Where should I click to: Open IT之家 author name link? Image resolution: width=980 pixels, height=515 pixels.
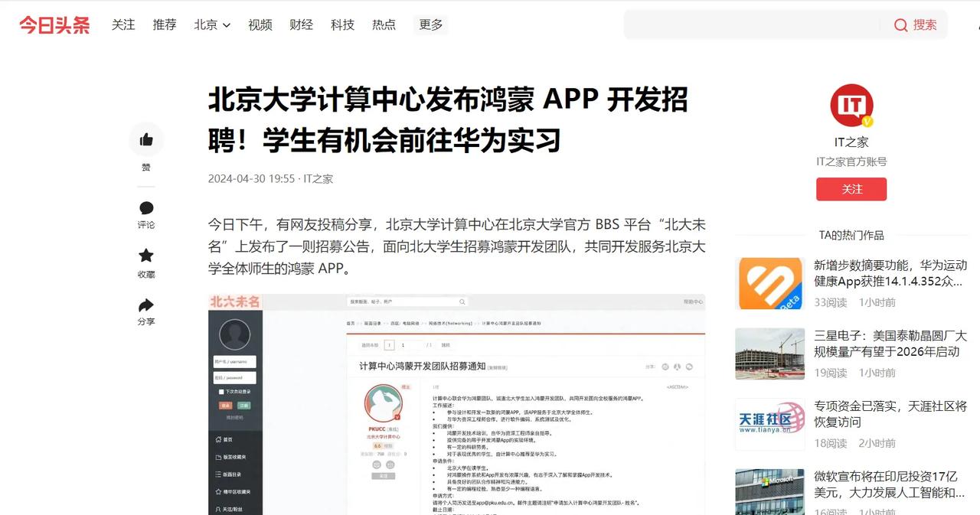[x=851, y=142]
